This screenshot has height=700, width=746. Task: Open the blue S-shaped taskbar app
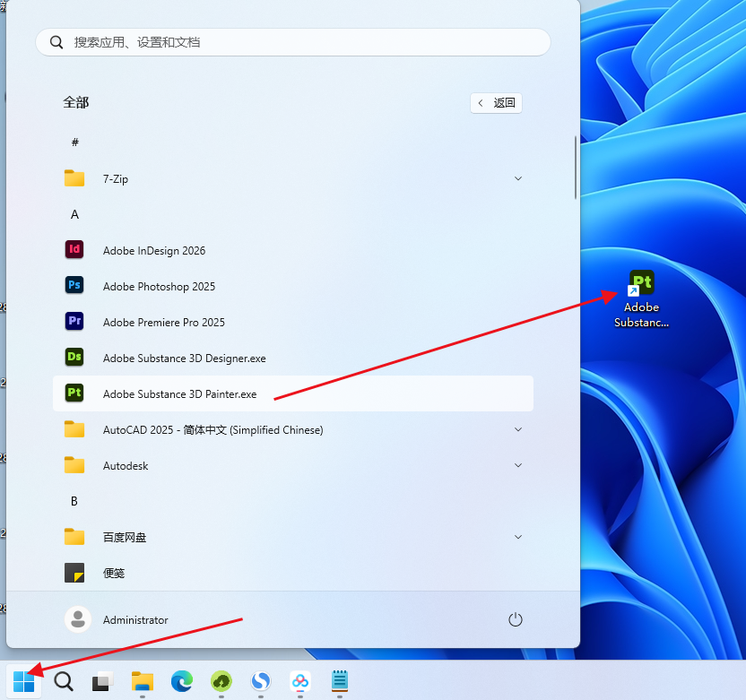tap(261, 681)
